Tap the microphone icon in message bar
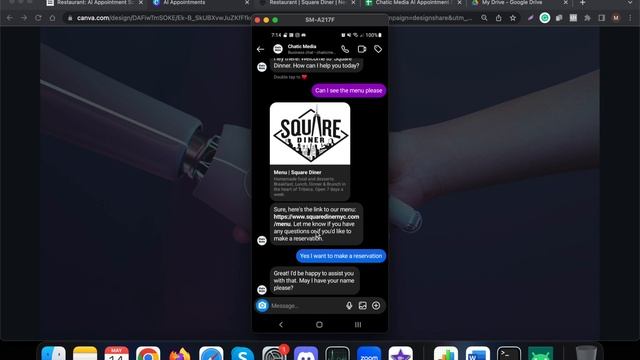This screenshot has height=360, width=640. pyautogui.click(x=349, y=305)
